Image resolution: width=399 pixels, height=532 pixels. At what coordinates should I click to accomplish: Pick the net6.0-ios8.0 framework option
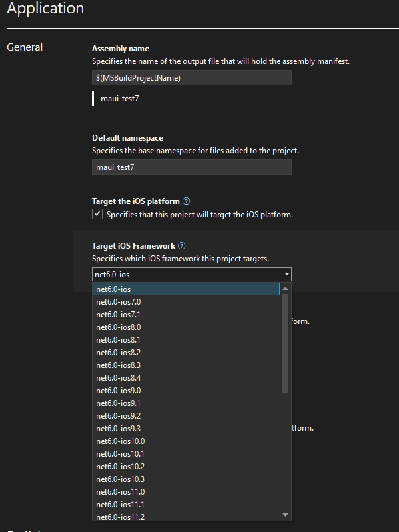pyautogui.click(x=186, y=327)
